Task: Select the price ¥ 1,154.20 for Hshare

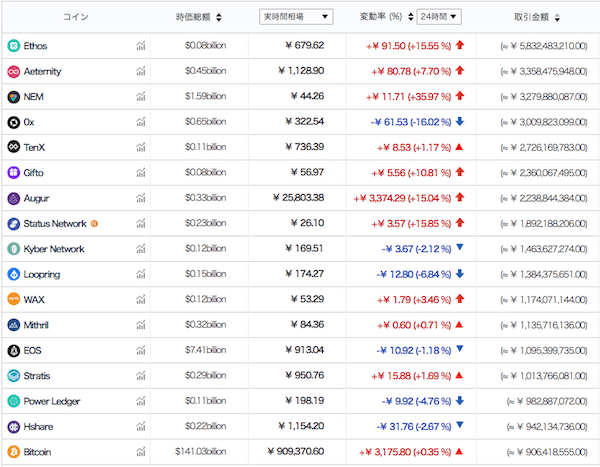Action: click(301, 426)
